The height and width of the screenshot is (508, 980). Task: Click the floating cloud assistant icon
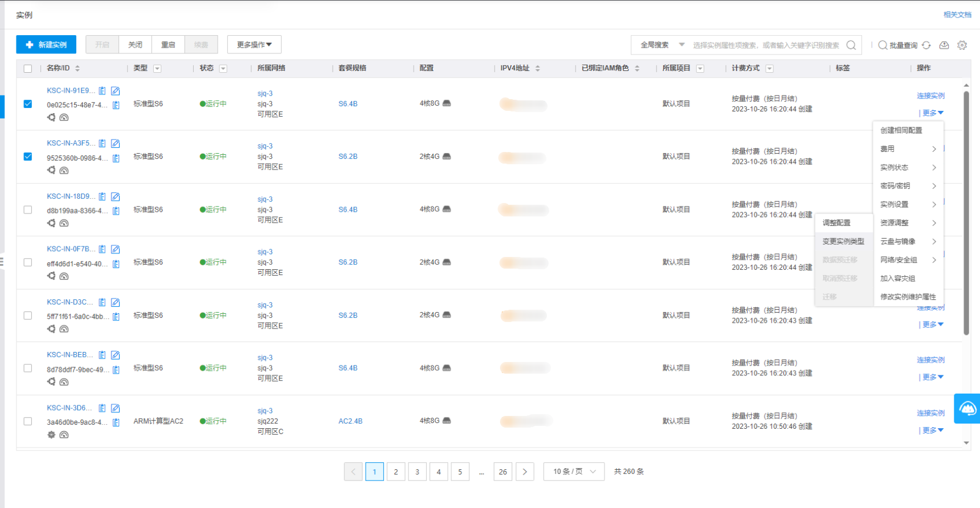click(x=967, y=408)
